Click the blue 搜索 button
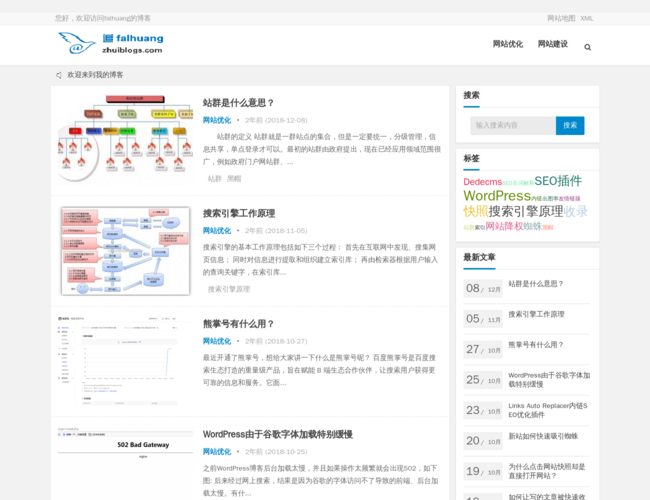 click(570, 126)
